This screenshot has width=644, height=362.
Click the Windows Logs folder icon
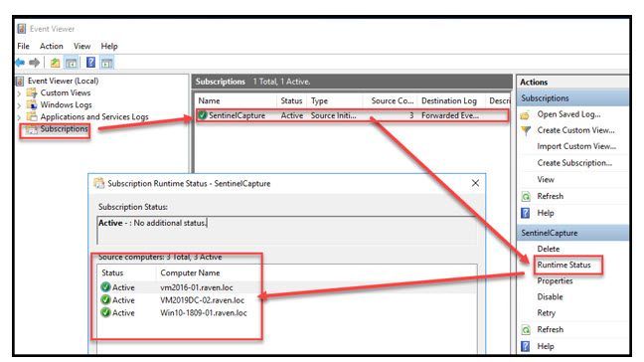coord(32,104)
